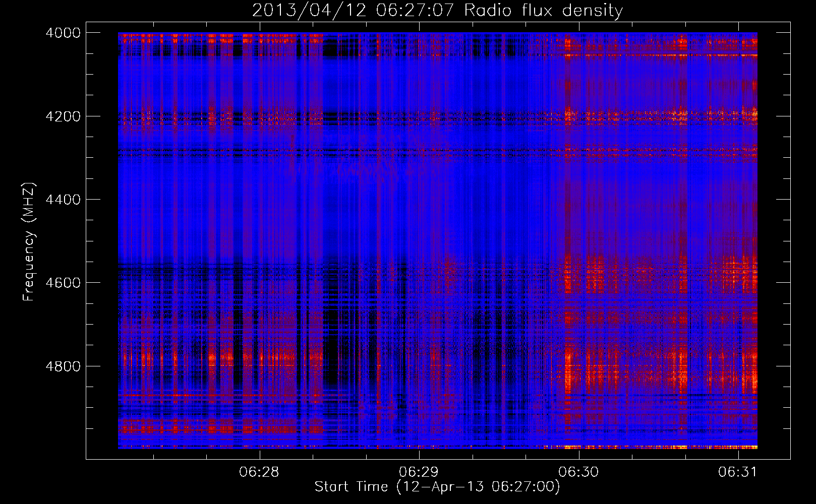Click the 06:30 time axis label

tap(578, 472)
